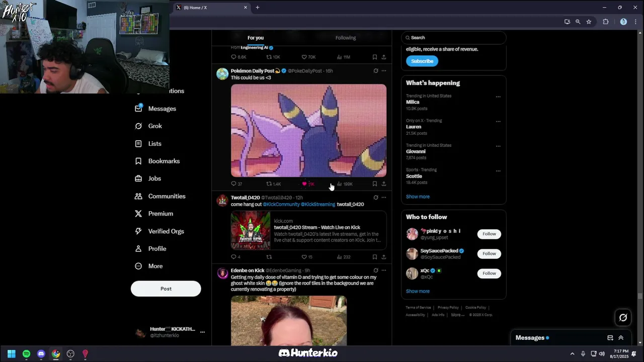Screen dimensions: 644x362
Task: Repost the Twotall_0420 tweet
Action: click(x=269, y=257)
